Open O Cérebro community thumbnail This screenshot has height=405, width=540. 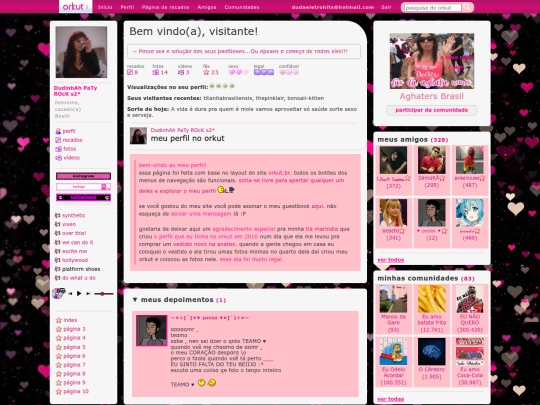click(x=432, y=352)
